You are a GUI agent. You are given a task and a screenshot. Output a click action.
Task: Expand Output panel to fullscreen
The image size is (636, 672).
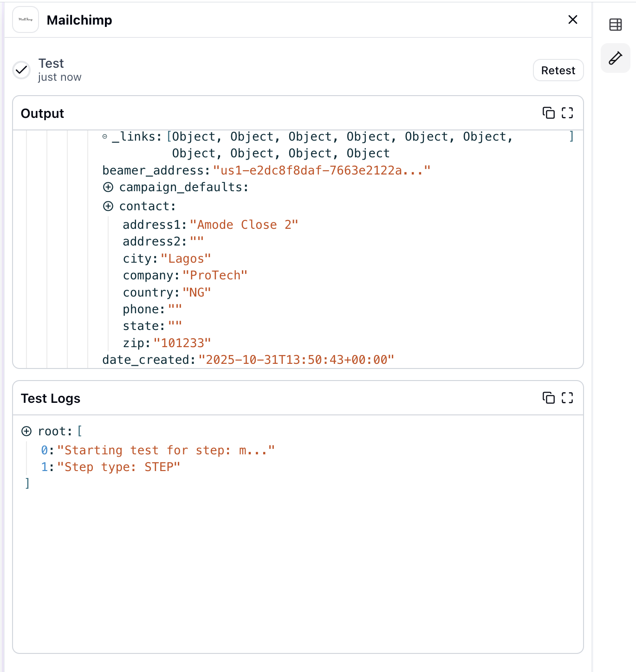[x=567, y=113]
